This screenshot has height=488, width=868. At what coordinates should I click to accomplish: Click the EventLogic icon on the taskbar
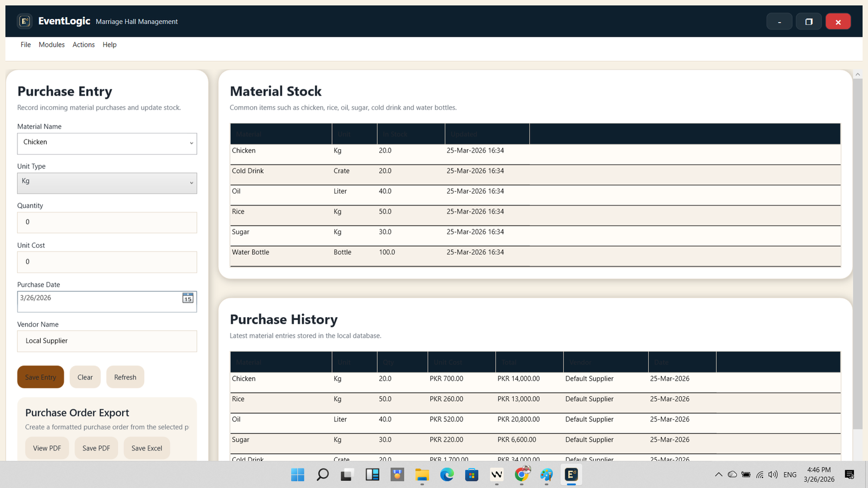571,474
